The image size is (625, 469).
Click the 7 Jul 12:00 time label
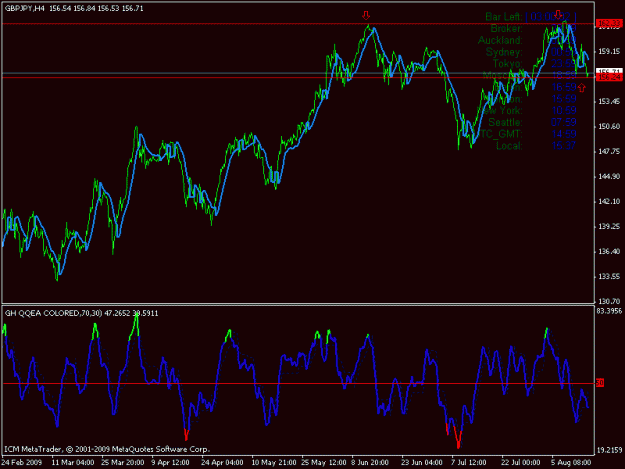(469, 462)
